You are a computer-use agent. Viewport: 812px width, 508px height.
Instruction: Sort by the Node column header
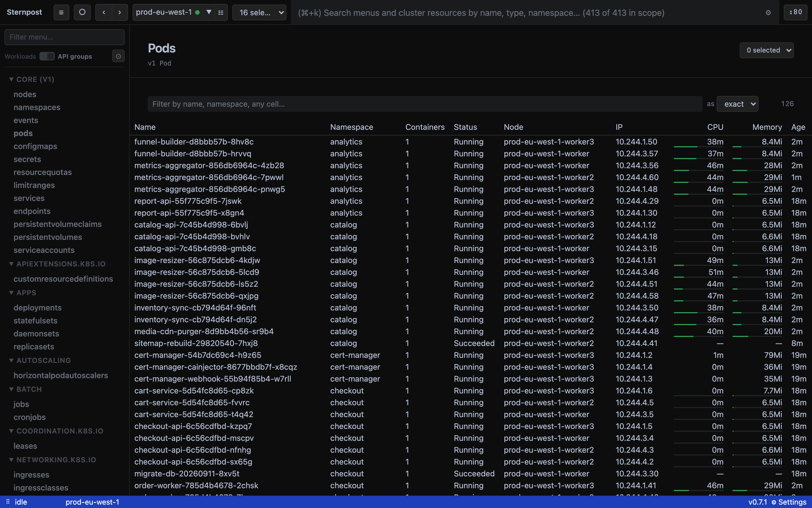(x=513, y=127)
